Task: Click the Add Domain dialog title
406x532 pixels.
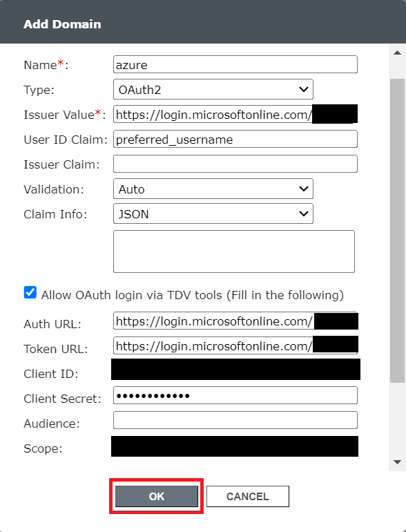Action: (x=62, y=24)
